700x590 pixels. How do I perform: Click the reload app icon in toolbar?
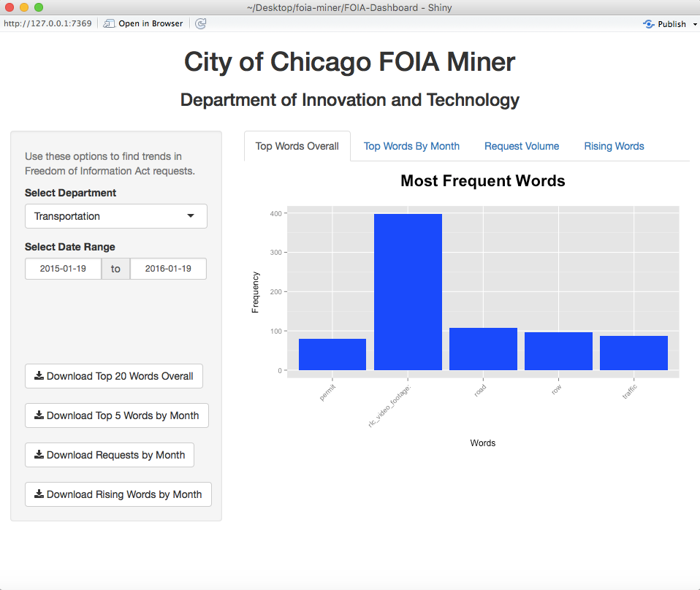[200, 23]
